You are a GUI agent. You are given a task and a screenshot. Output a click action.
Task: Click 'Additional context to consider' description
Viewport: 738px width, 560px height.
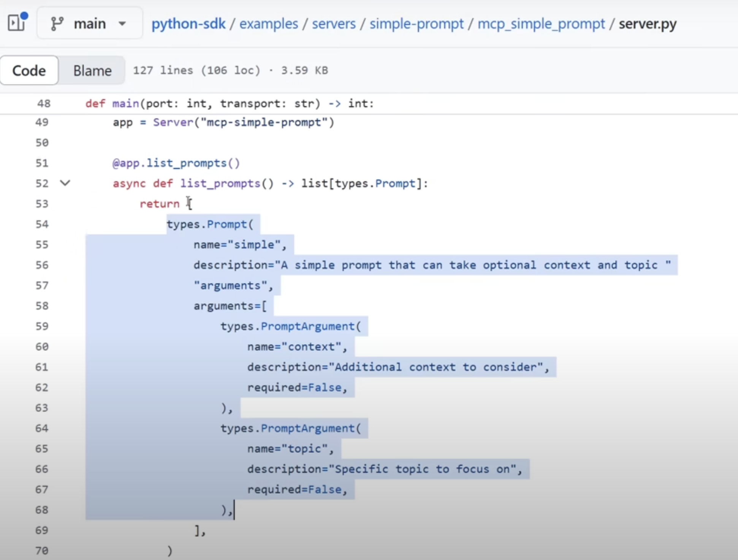pyautogui.click(x=398, y=367)
